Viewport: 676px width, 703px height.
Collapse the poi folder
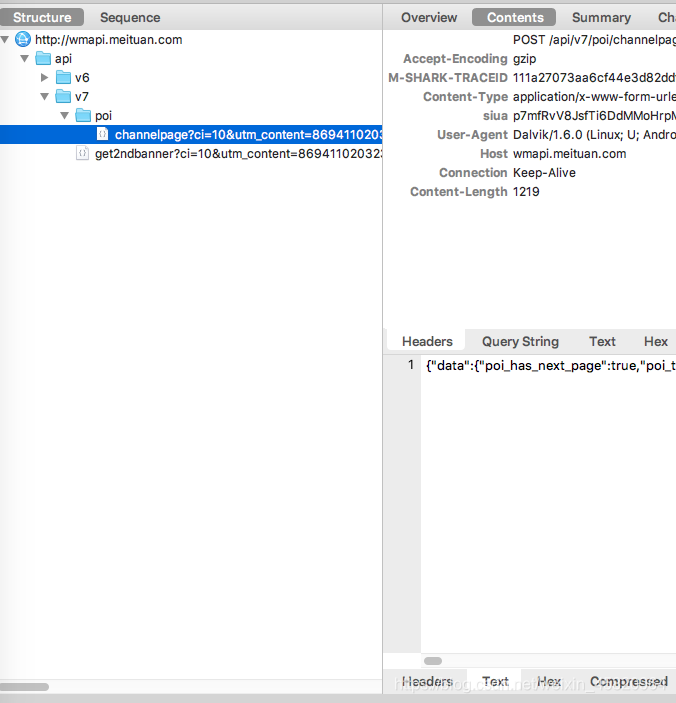[x=65, y=116]
